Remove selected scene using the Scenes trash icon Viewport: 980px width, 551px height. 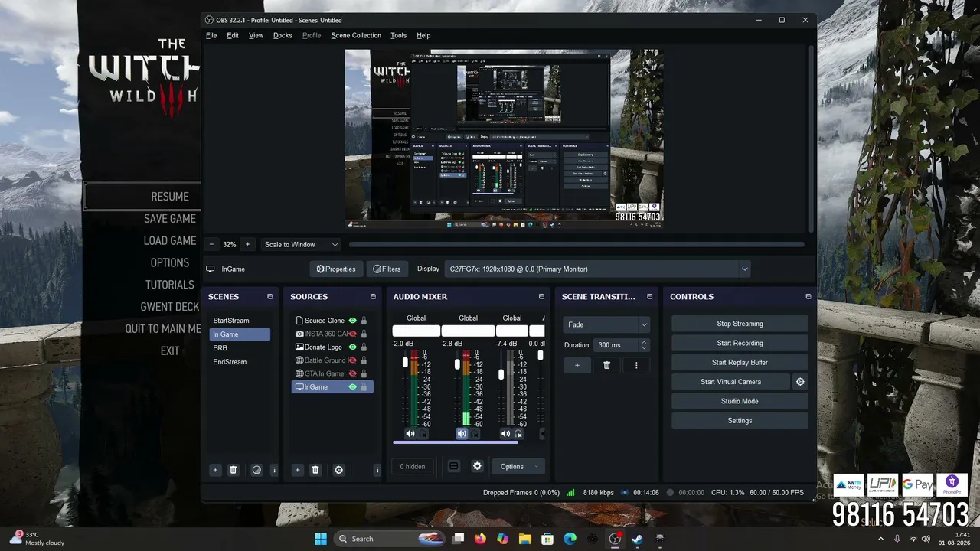coord(234,470)
